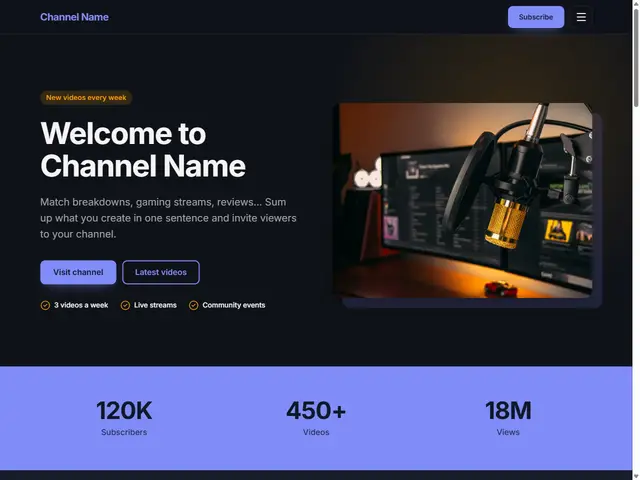Screen dimensions: 640x480
Task: Click the 450+ videos figure
Action: coord(316,411)
